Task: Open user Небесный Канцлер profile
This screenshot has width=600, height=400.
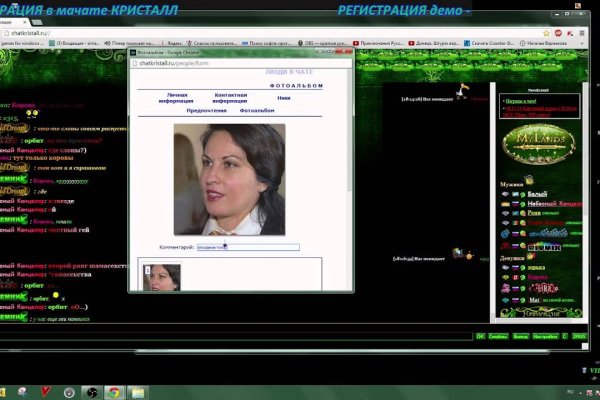Action: (548, 203)
